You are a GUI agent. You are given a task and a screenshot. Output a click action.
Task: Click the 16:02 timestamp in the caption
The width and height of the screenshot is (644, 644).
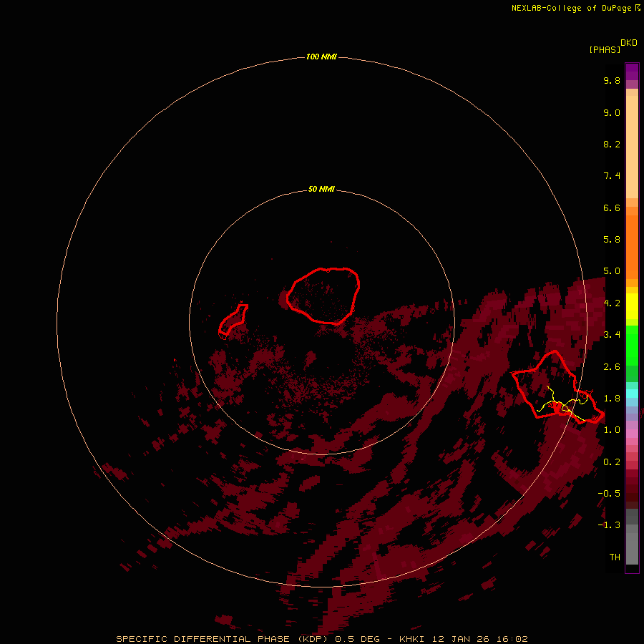tap(513, 639)
